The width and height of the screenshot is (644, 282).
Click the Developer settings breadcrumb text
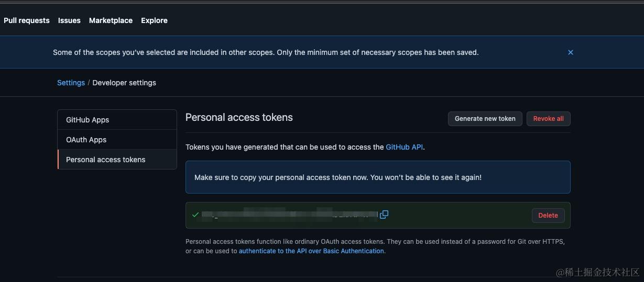pyautogui.click(x=124, y=83)
